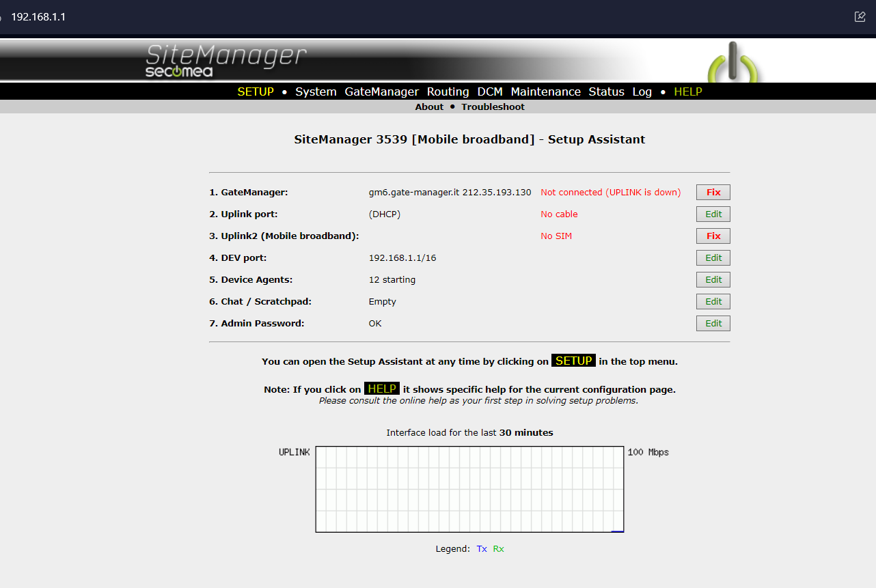876x588 pixels.
Task: Click the 'No cable' status text
Action: point(559,214)
